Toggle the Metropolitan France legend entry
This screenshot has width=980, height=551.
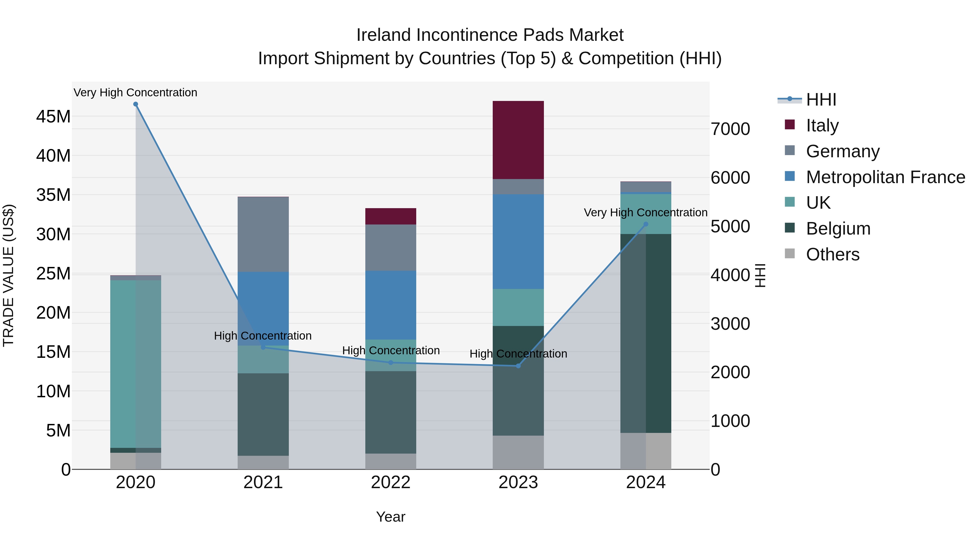875,177
